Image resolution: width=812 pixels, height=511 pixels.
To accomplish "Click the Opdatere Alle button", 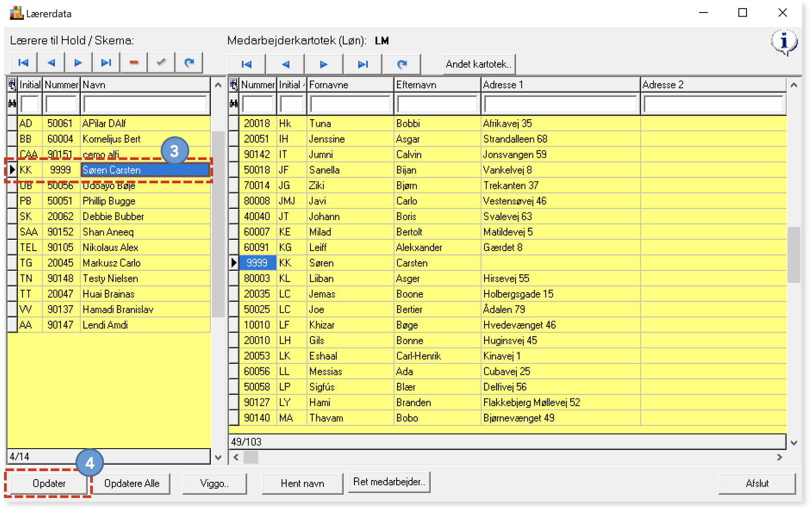I will (x=132, y=483).
